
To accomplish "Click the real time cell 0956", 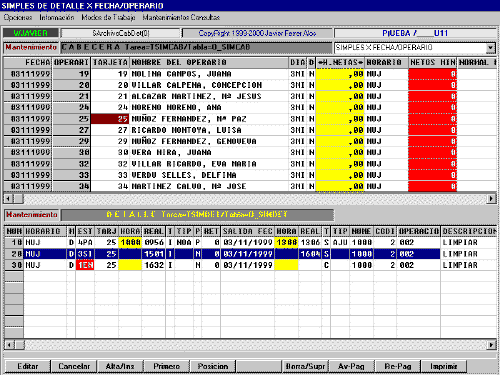I will (x=154, y=242).
